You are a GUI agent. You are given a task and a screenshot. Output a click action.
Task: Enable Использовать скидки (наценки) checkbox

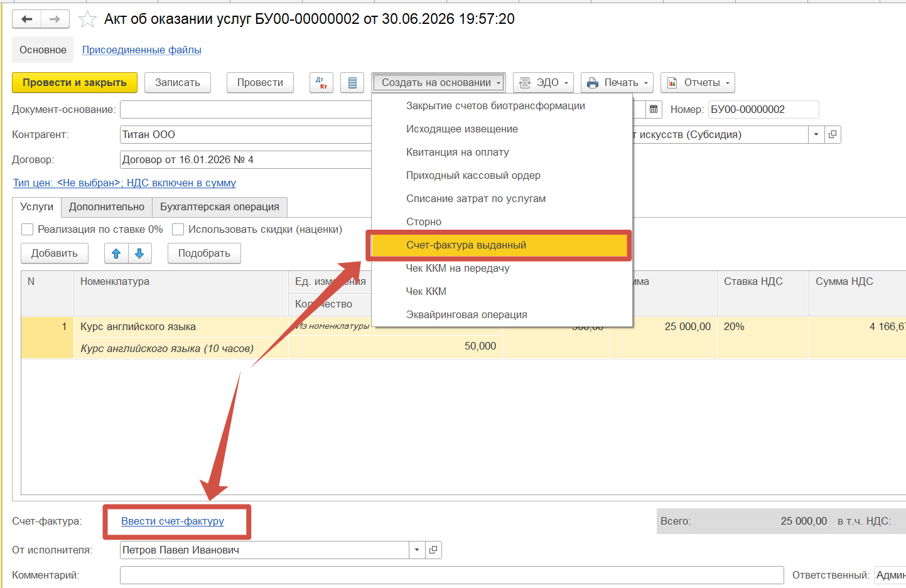(178, 230)
